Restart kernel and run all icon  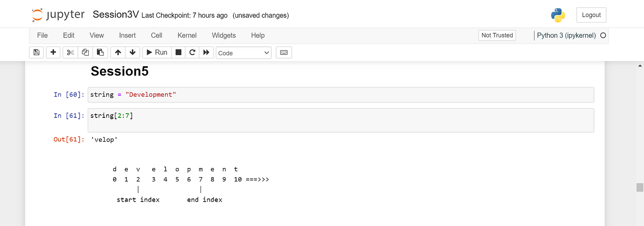(207, 52)
